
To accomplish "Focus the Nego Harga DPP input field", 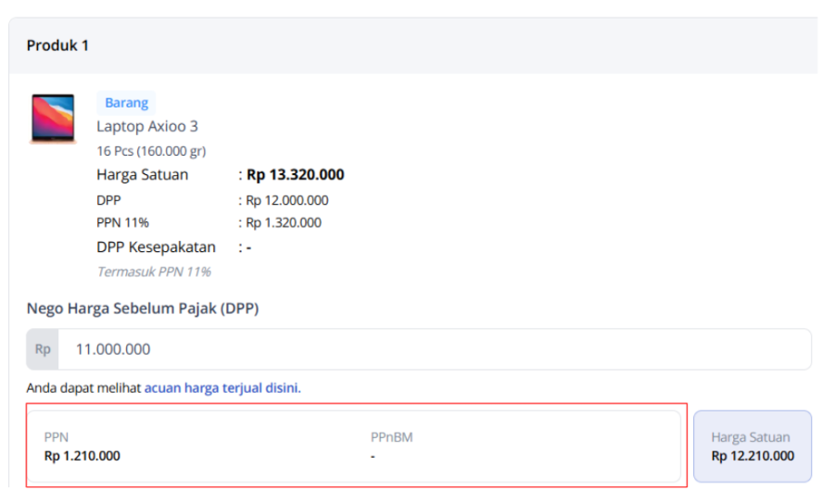I will tap(419, 349).
